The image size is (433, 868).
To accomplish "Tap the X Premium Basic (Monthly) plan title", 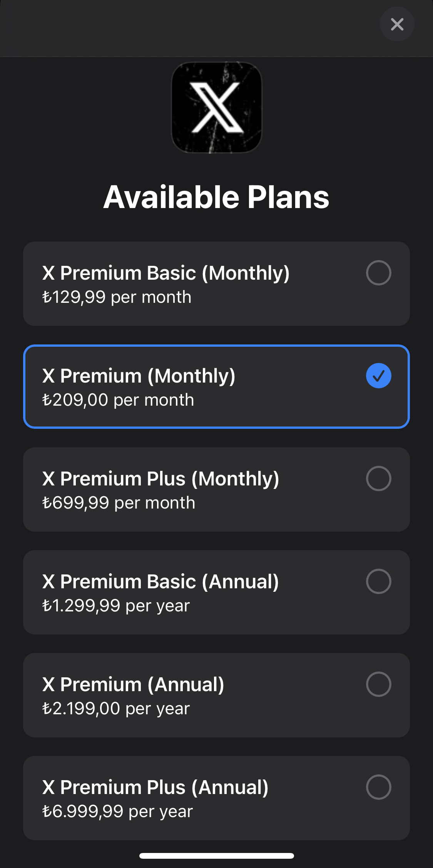I will [166, 273].
